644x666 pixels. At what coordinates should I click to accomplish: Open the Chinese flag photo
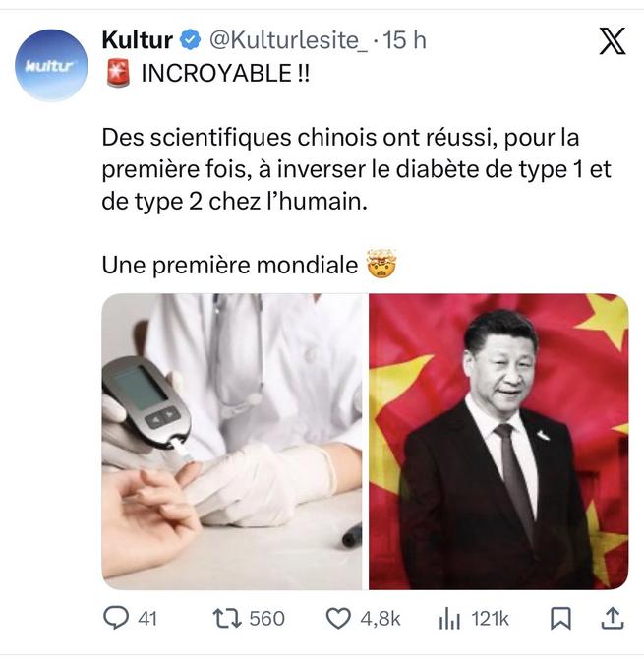[498, 442]
